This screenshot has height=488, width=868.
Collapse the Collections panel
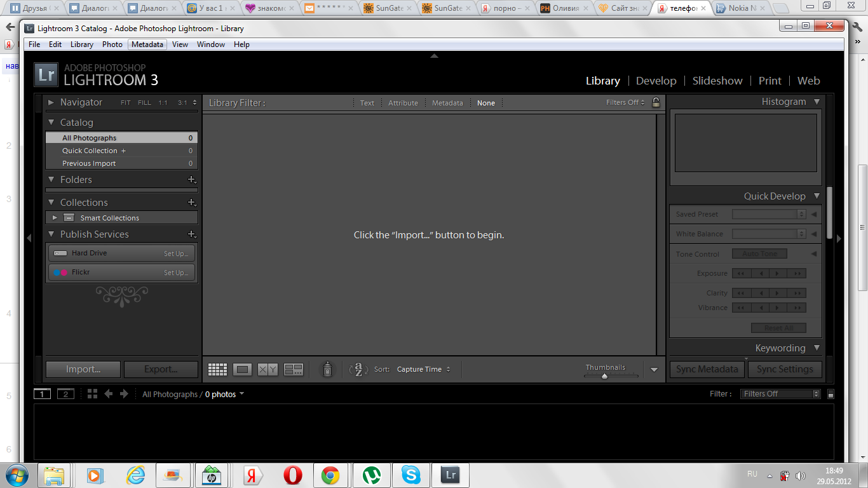pyautogui.click(x=51, y=203)
